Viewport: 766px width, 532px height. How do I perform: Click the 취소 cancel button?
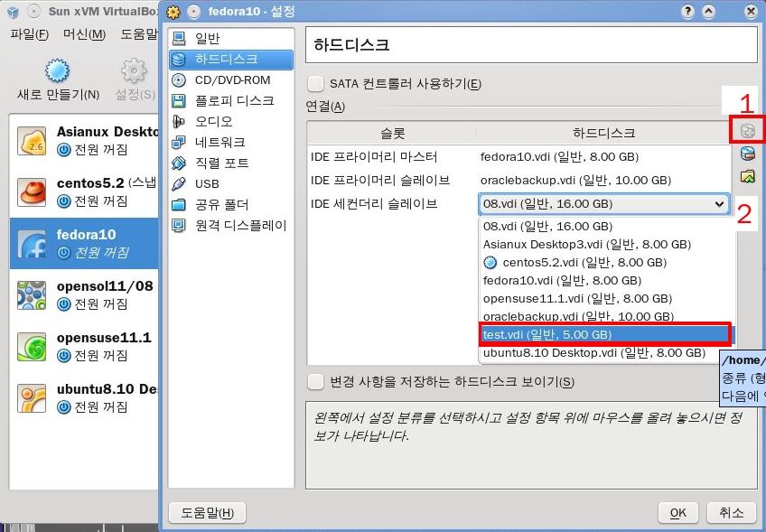pos(732,512)
